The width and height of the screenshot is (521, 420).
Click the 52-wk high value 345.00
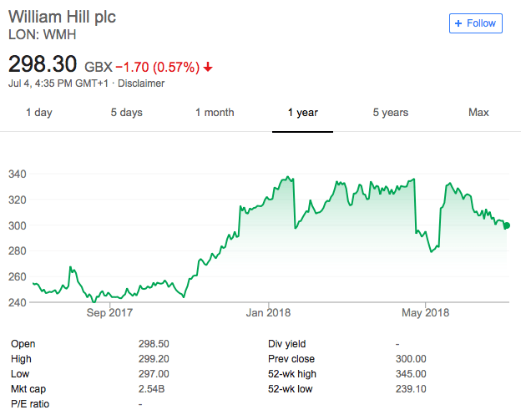click(x=411, y=374)
